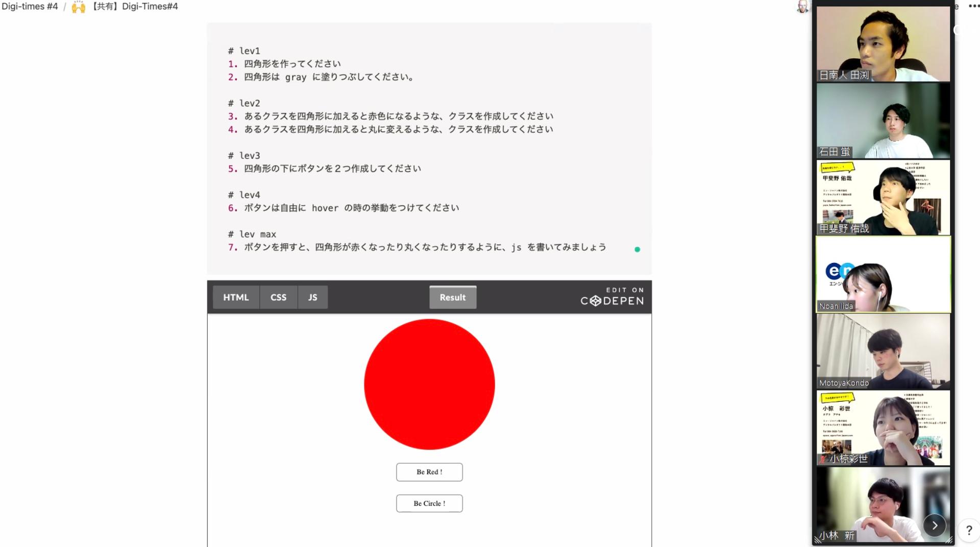Switch to the CSS tab
980x547 pixels.
[x=278, y=297]
